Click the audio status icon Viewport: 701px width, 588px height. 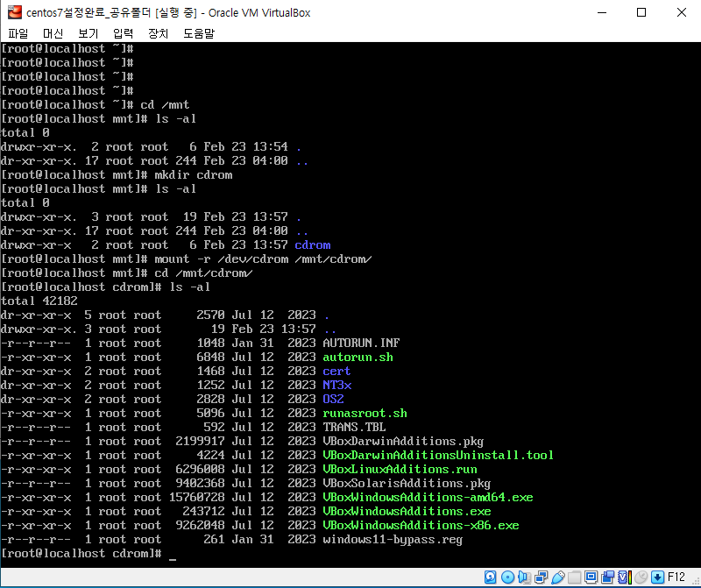point(524,577)
